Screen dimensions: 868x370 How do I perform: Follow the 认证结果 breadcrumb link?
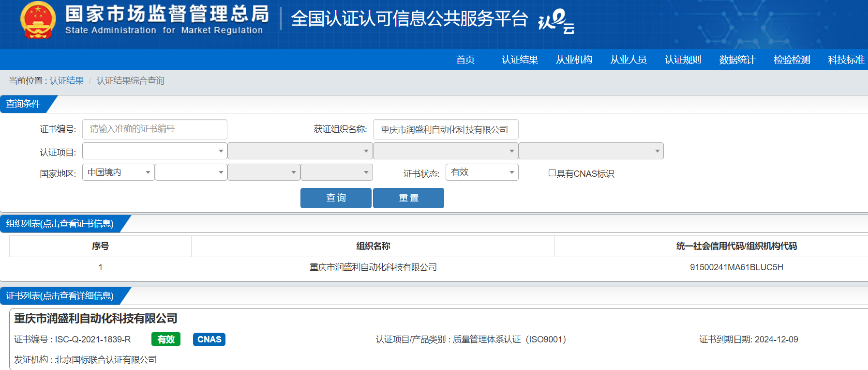click(x=67, y=80)
